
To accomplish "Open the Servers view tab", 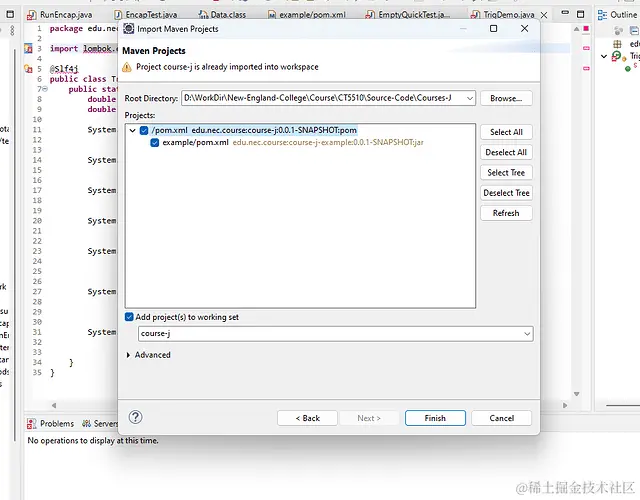I will coord(100,424).
